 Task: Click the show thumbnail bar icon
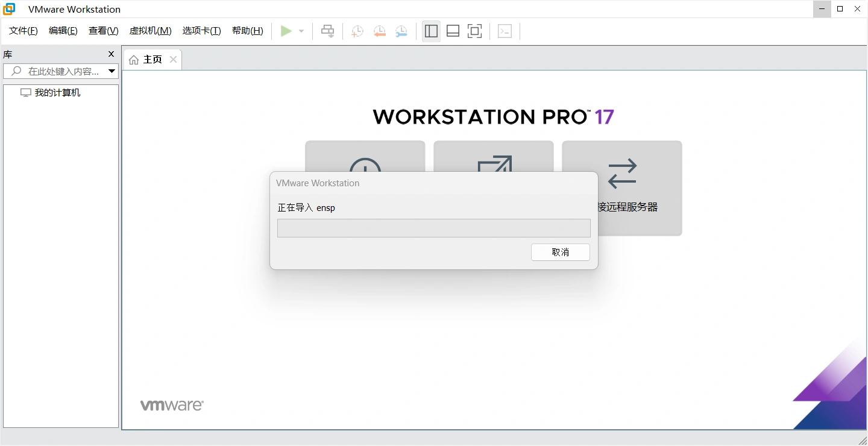(x=453, y=31)
